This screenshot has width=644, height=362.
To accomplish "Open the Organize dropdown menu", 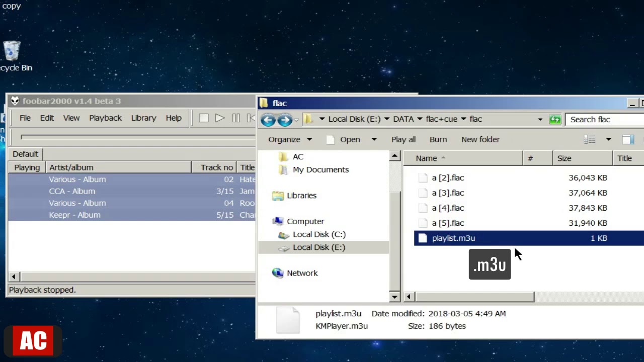I will pyautogui.click(x=290, y=139).
